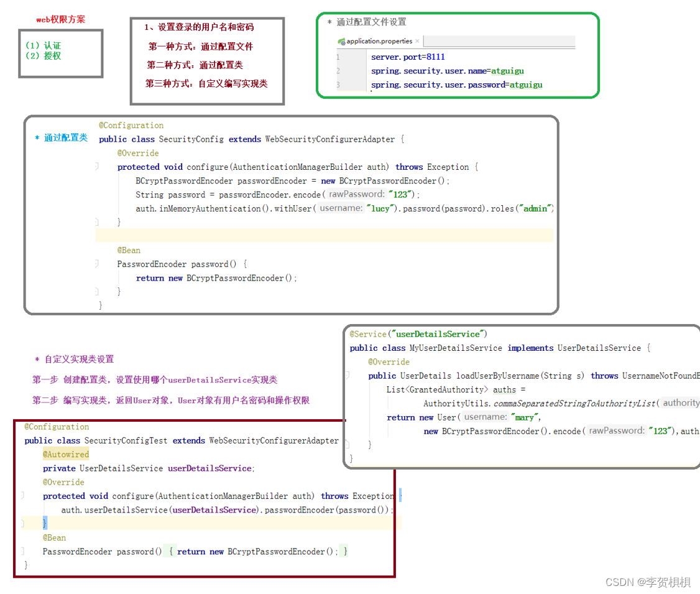Click 'PasswordEncoder password()' one-line method in SecurityConfigTest

195,552
